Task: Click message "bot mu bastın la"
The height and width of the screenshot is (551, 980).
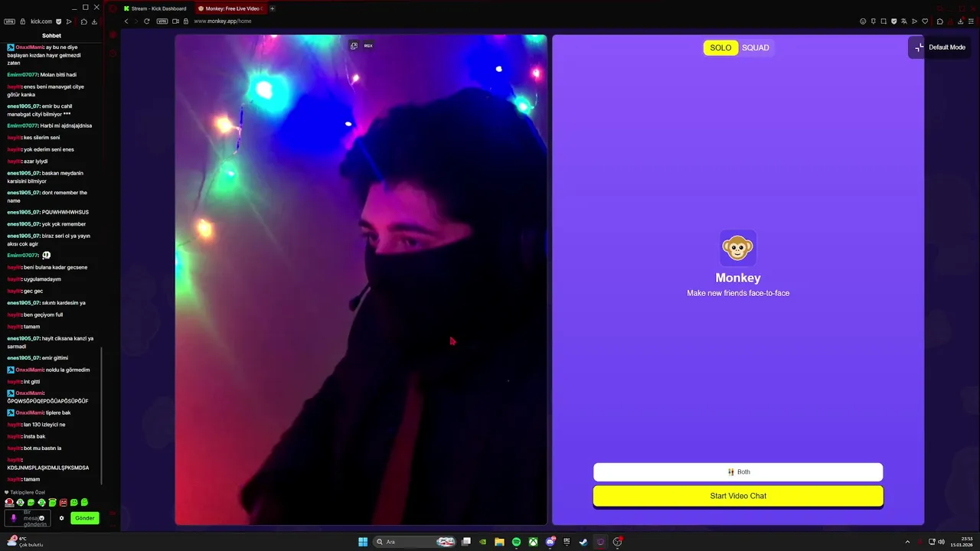Action: click(42, 448)
